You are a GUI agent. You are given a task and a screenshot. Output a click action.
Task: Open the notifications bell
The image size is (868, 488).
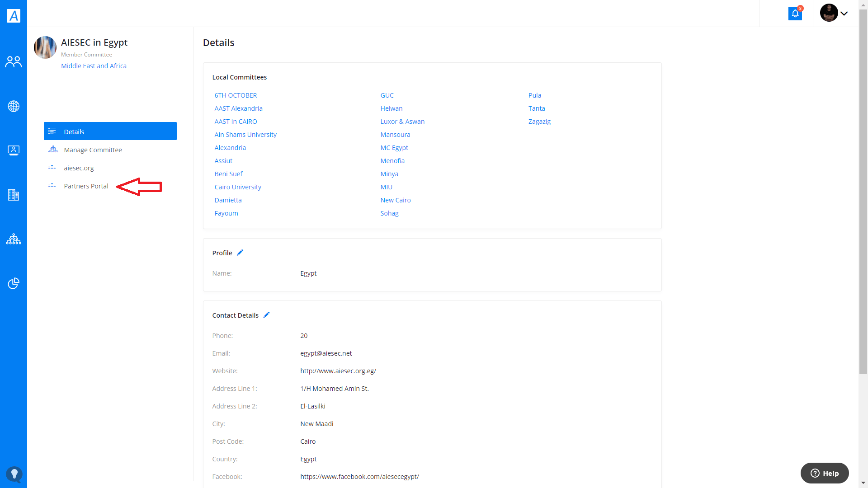click(x=795, y=14)
